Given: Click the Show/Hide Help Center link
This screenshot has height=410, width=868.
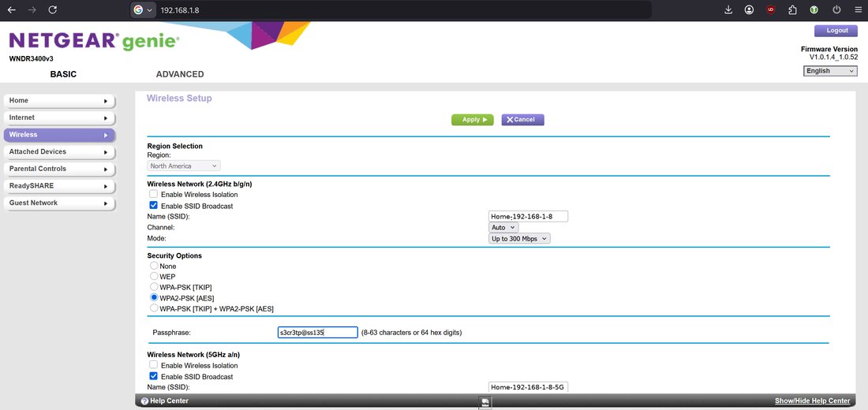Looking at the screenshot, I should 812,401.
